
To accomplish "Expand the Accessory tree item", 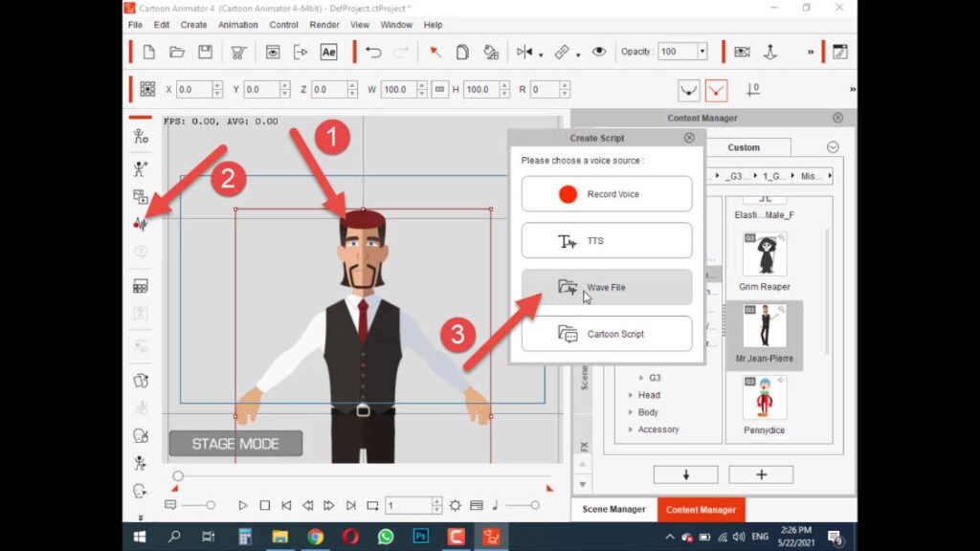I will pos(630,430).
